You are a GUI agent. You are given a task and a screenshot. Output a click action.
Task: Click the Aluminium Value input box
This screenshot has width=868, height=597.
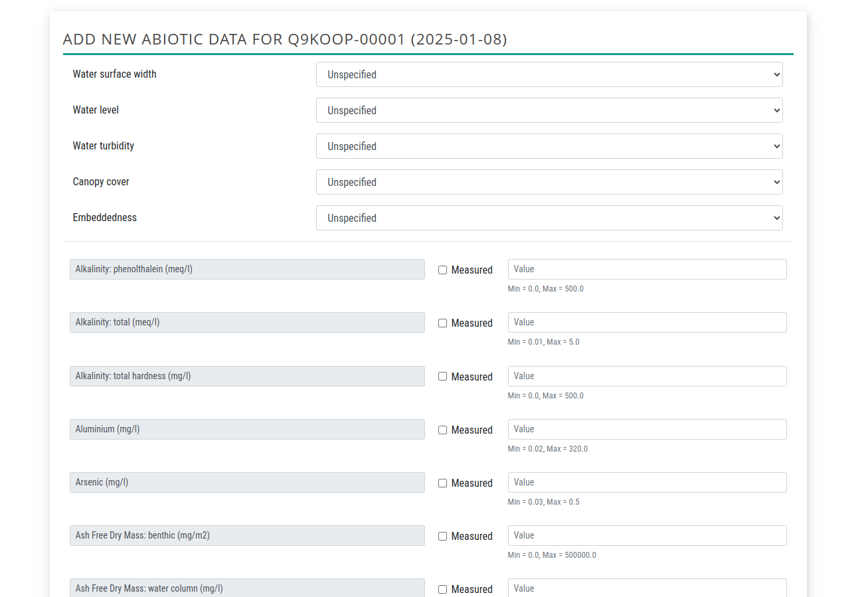pyautogui.click(x=648, y=429)
